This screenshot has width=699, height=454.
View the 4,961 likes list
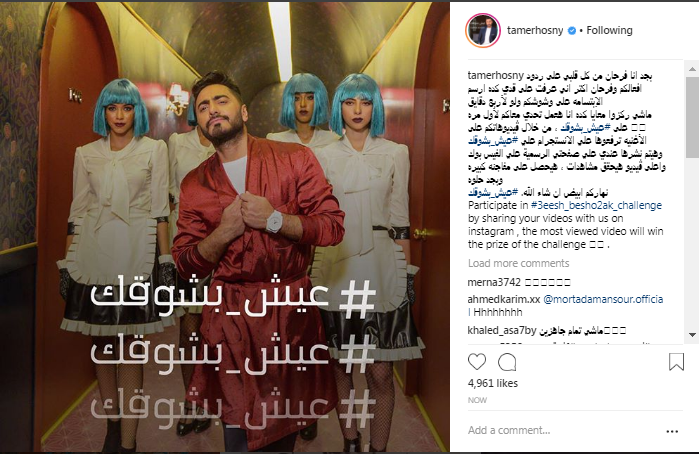pos(493,383)
